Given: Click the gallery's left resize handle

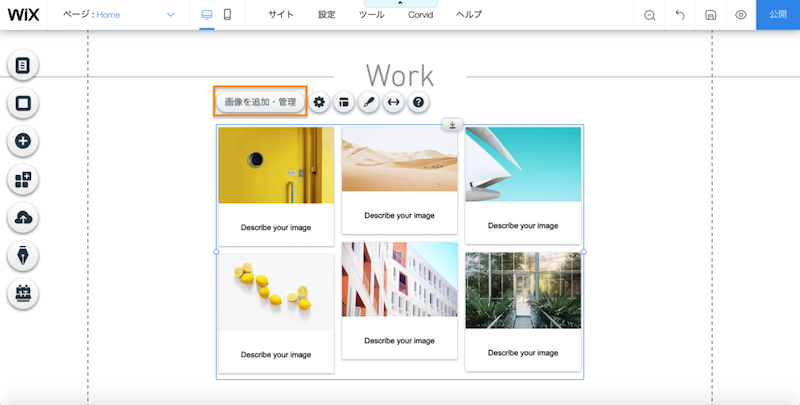Looking at the screenshot, I should (216, 251).
